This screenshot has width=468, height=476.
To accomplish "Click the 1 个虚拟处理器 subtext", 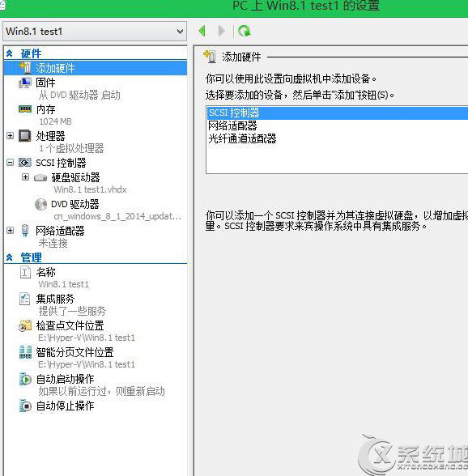I will click(x=71, y=148).
